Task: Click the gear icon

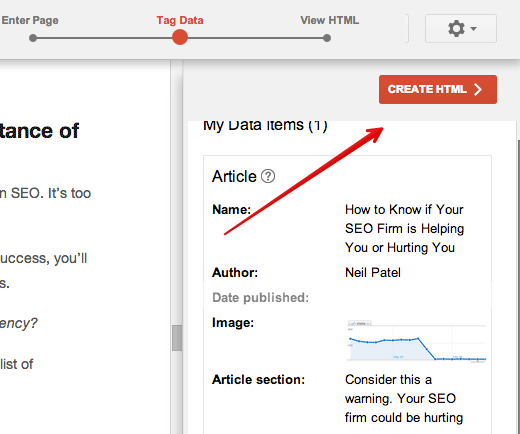Action: 456,29
